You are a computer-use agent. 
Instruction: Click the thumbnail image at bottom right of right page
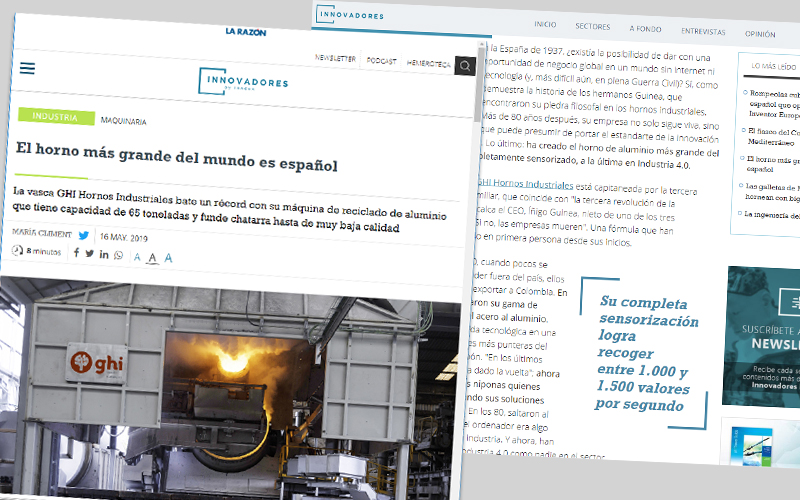pos(752,446)
